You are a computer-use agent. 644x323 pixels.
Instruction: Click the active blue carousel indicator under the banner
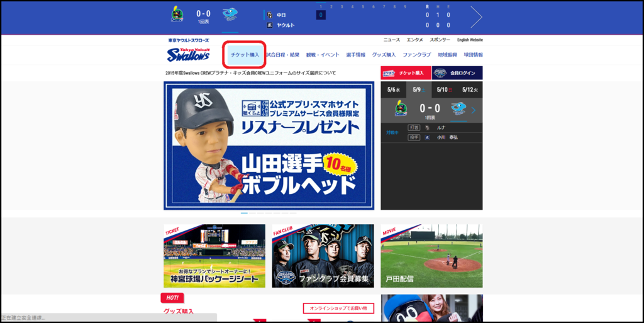[244, 213]
